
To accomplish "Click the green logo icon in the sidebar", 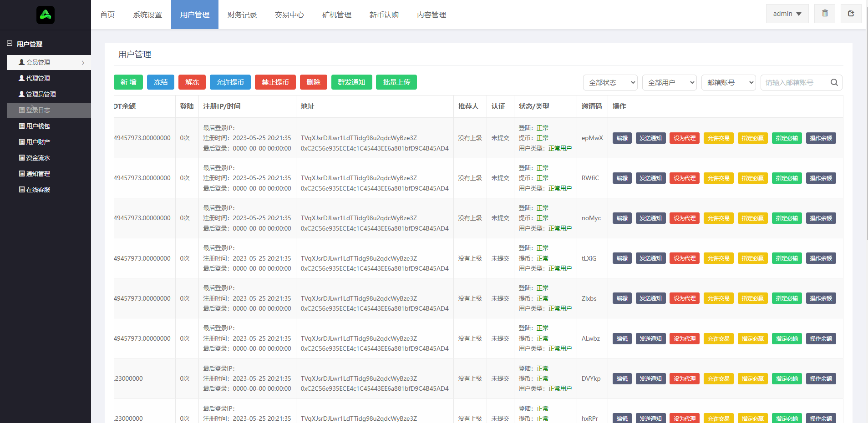I will 46,15.
